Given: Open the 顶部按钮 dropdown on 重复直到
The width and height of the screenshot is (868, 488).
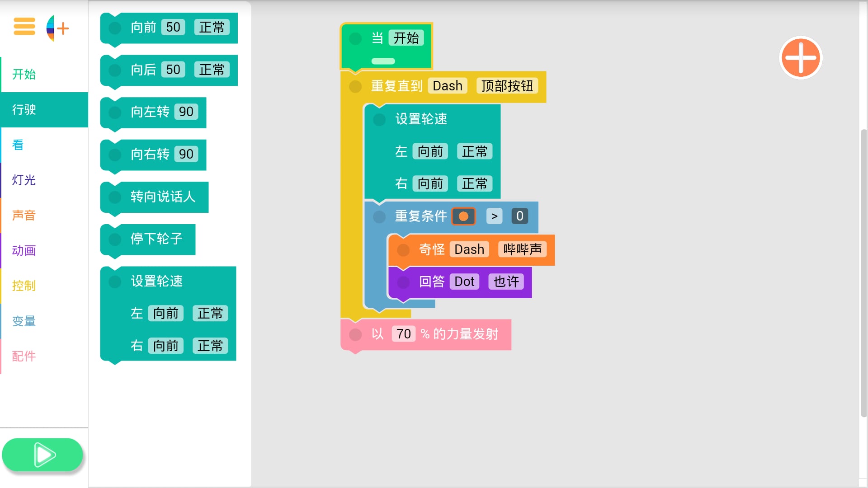Looking at the screenshot, I should tap(507, 86).
